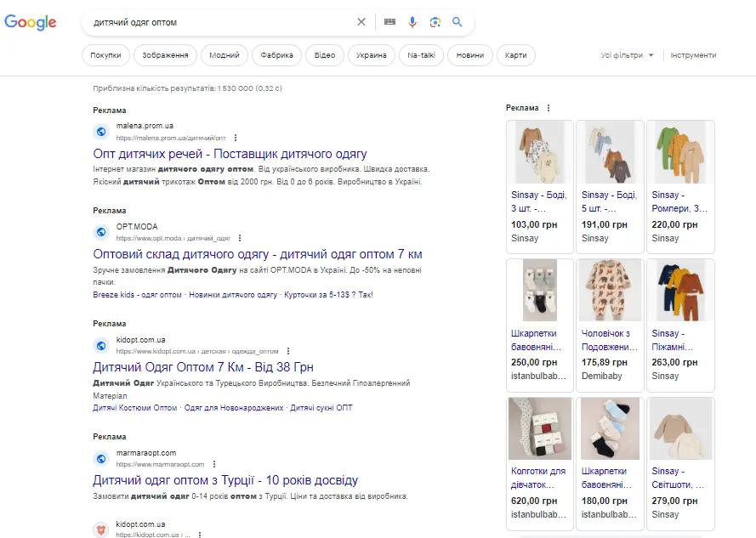Open the Інструменти tools button

(x=693, y=55)
